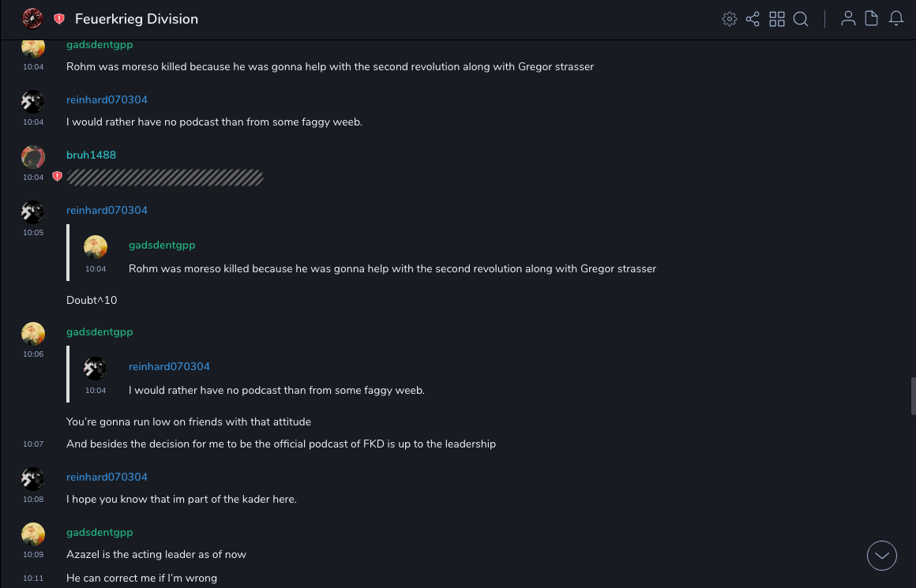Open the notifications bell icon
916x588 pixels.
(x=896, y=19)
